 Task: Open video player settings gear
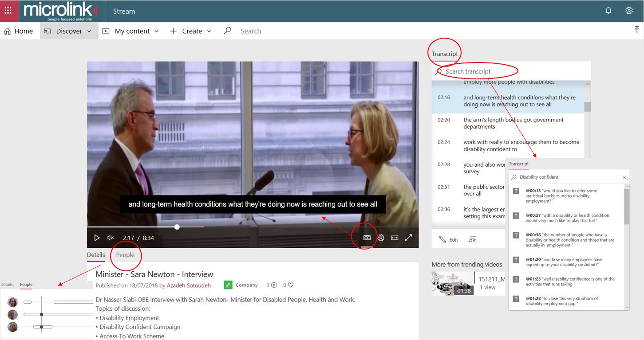[x=381, y=238]
